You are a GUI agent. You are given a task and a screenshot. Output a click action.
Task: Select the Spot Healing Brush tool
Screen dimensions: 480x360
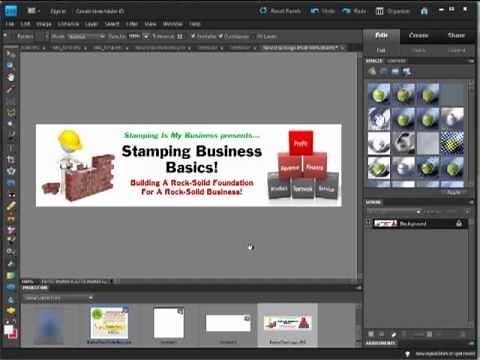[11, 206]
